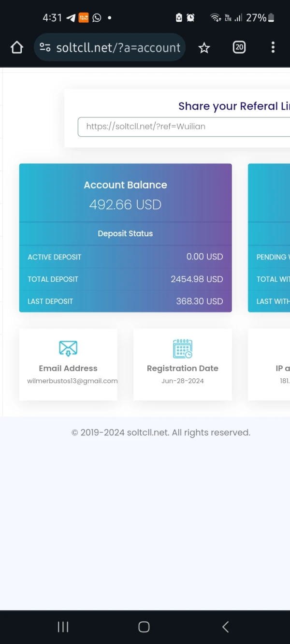
Task: Tap the Registration Date calendar icon
Action: click(x=183, y=348)
